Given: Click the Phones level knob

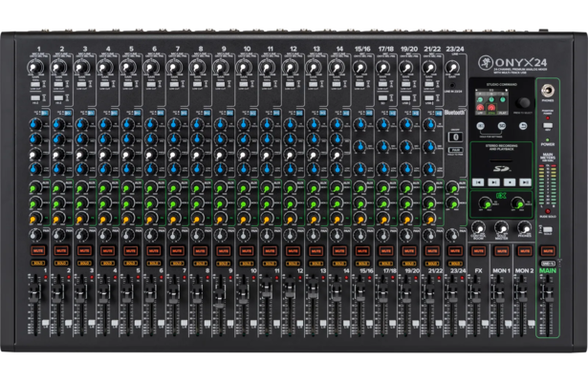Looking at the screenshot, I should pyautogui.click(x=524, y=227).
